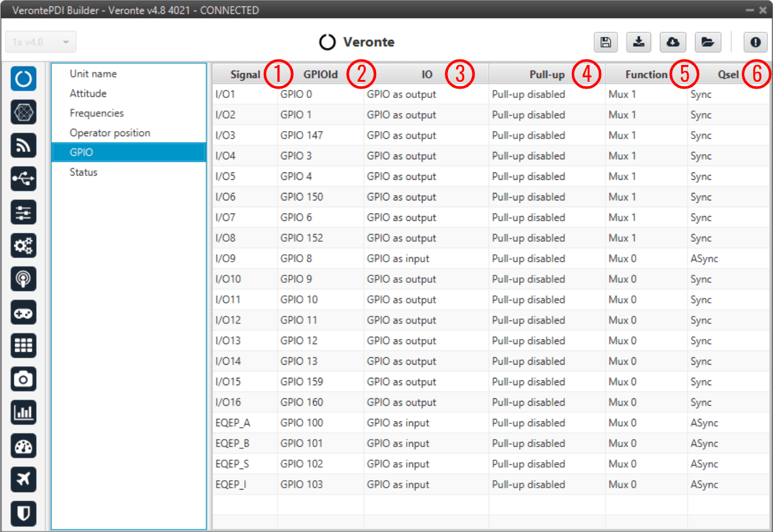Open the camera sidebar section
Image resolution: width=773 pixels, height=532 pixels.
click(x=24, y=379)
